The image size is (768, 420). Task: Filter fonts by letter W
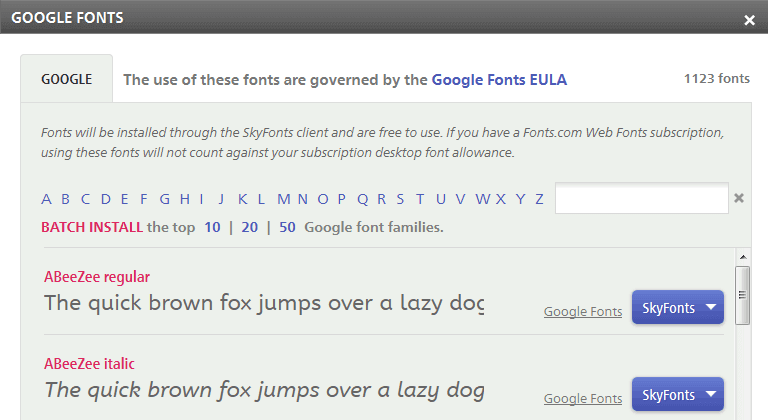482,199
